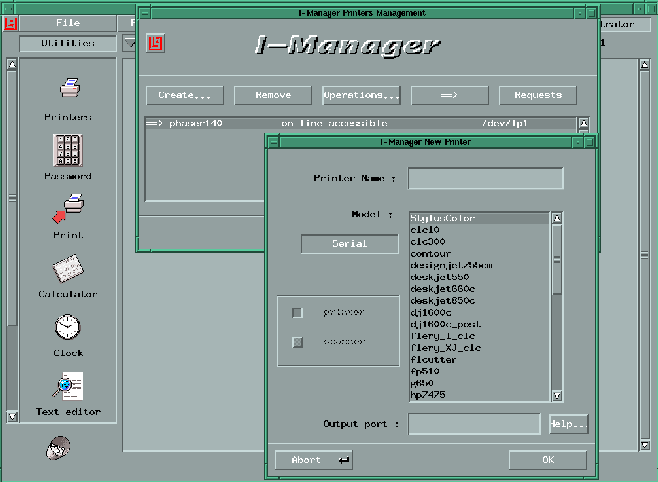Toggle the lower checkbox beneath printer
This screenshot has width=658, height=482.
coord(297,342)
